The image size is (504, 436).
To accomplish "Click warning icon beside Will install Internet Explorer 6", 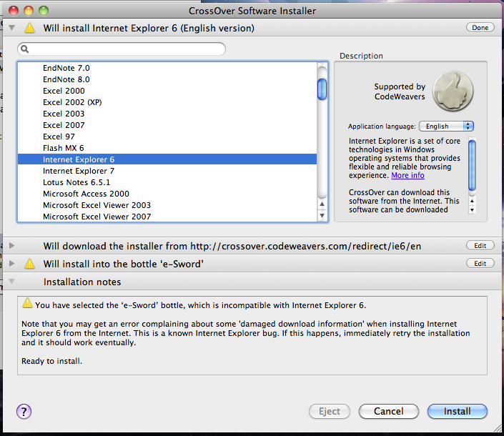I will 29,28.
